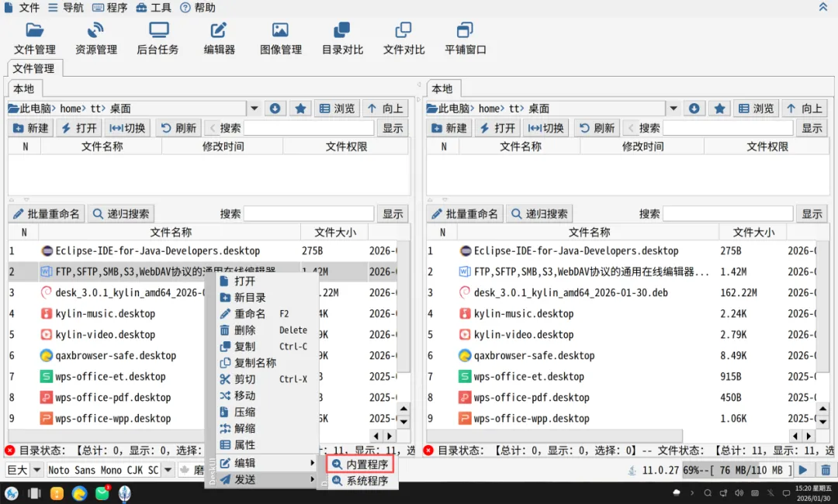Click the red error icon in left status bar
The height and width of the screenshot is (504, 838).
click(x=9, y=450)
